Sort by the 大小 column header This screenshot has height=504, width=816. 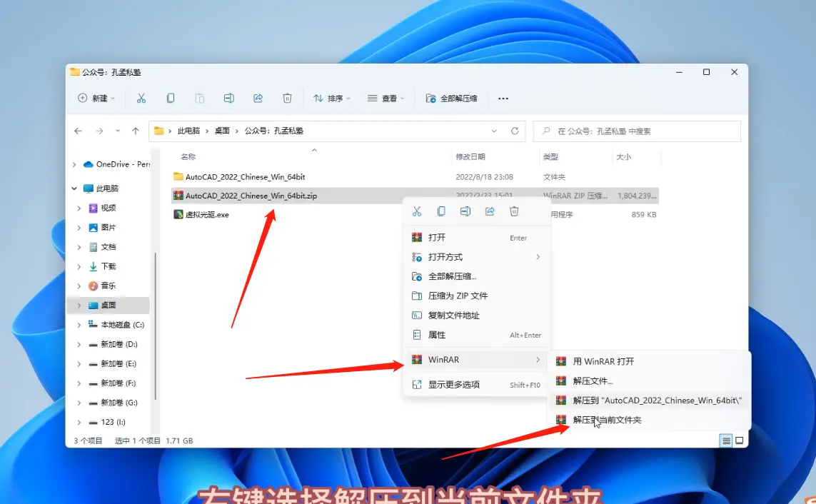623,156
